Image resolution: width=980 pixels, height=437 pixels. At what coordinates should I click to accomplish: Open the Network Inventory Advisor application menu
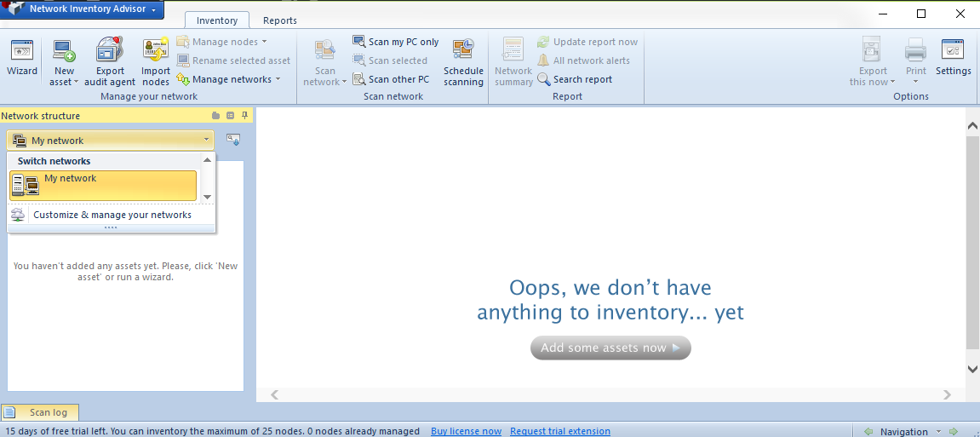(x=82, y=9)
